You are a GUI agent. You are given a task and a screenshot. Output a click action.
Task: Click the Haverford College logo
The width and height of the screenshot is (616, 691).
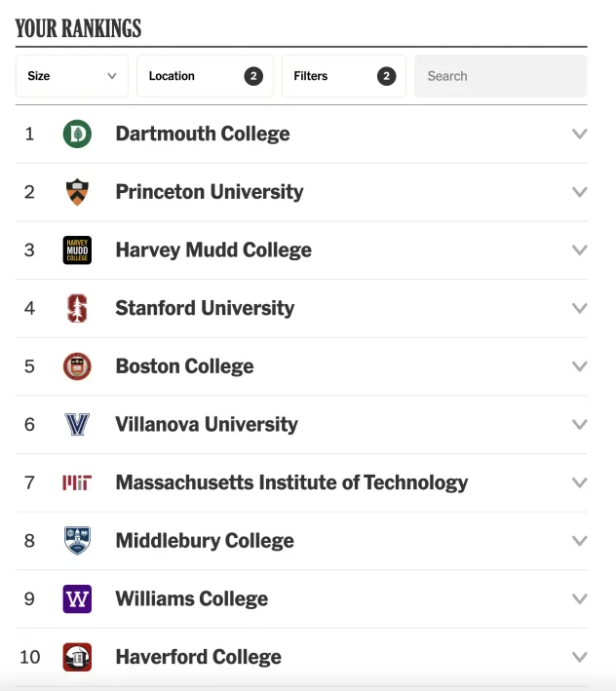point(77,657)
